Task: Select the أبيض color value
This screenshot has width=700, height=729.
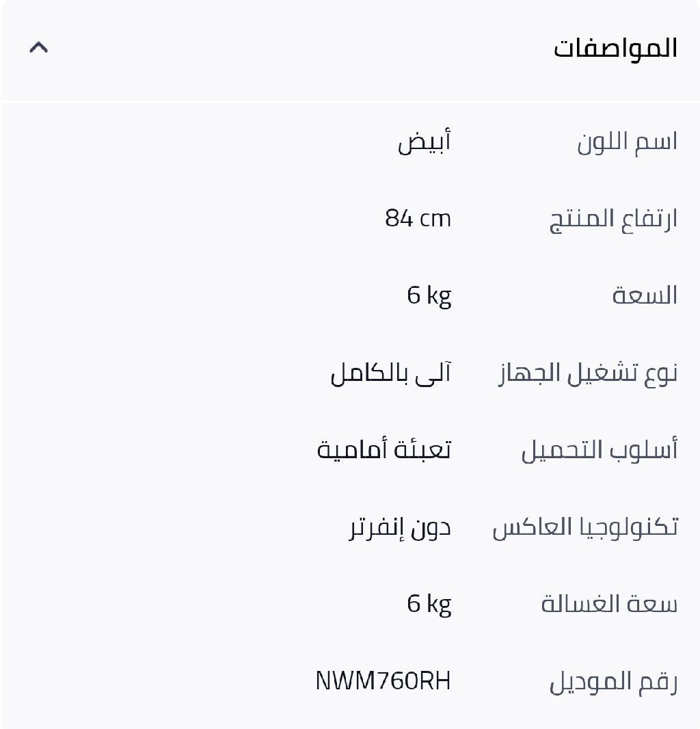Action: 425,142
